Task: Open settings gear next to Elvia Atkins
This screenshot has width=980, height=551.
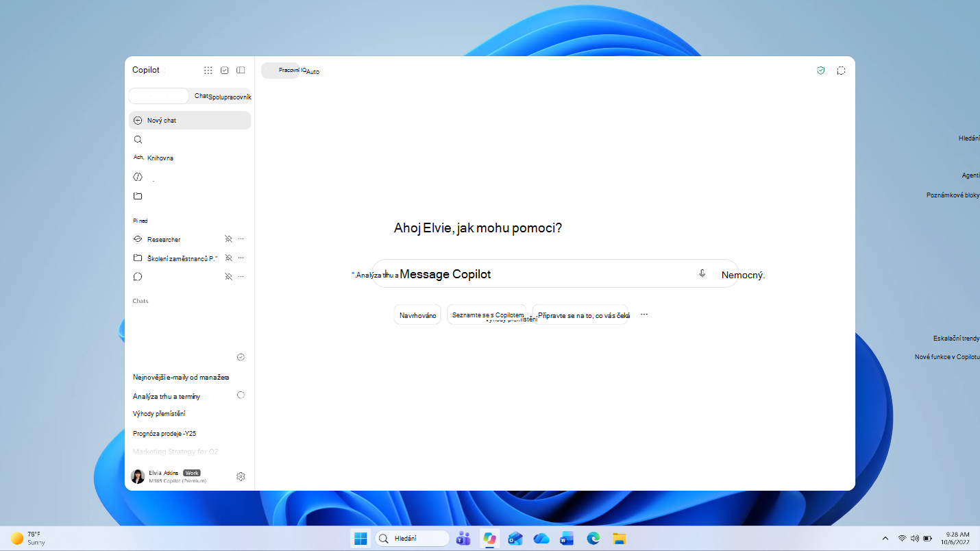Action: [x=241, y=476]
